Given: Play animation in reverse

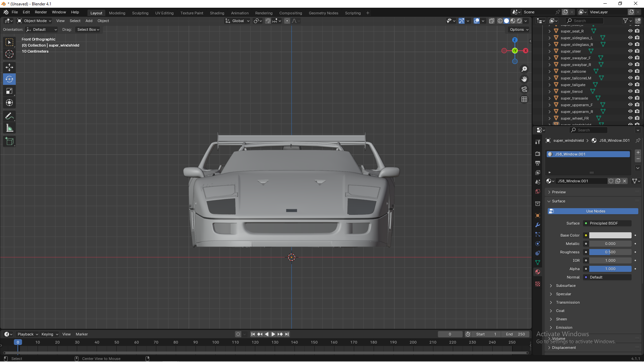Looking at the screenshot, I should (x=267, y=334).
